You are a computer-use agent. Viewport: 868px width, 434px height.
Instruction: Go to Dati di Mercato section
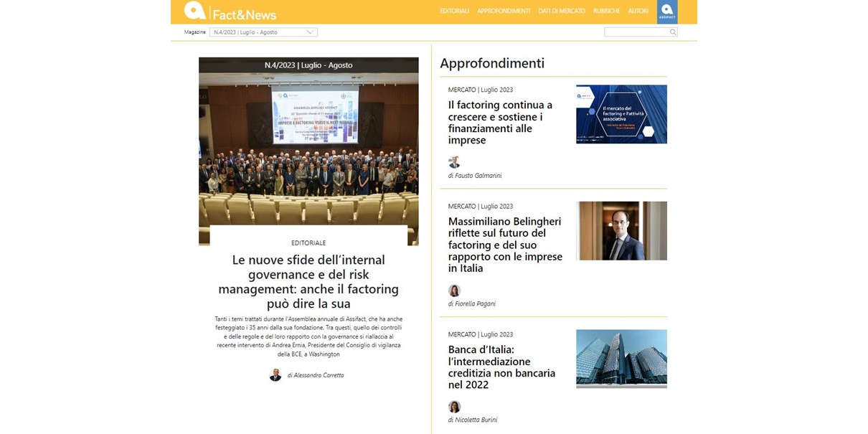pos(562,11)
